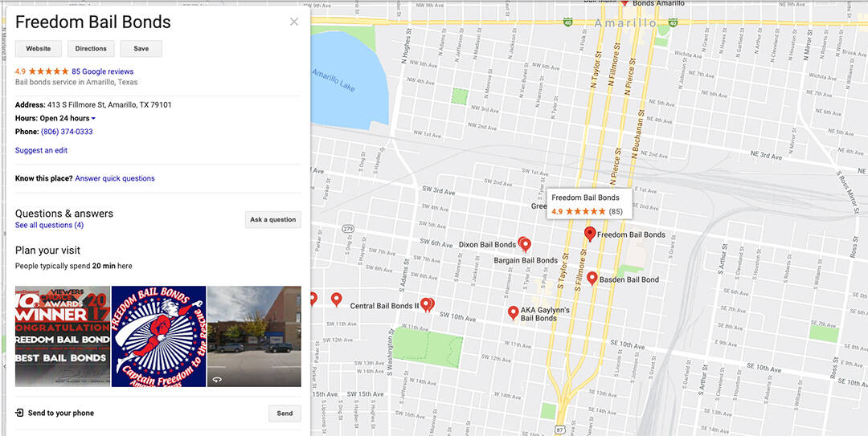Open the Captain Freedom logo photo
Viewport: 868px width, 436px height.
[x=159, y=336]
